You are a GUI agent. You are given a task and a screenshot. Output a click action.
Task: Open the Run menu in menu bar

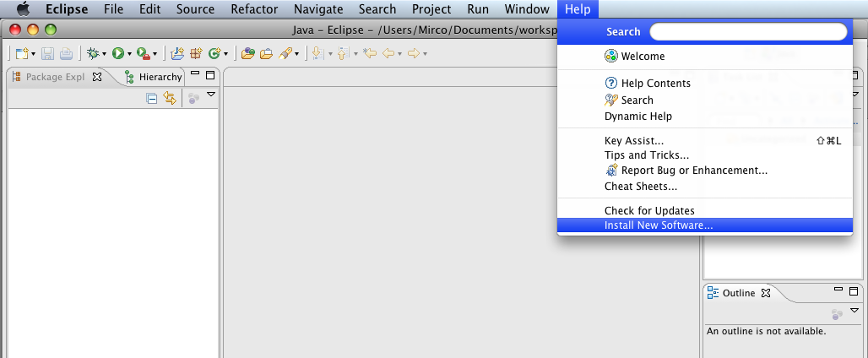click(478, 8)
